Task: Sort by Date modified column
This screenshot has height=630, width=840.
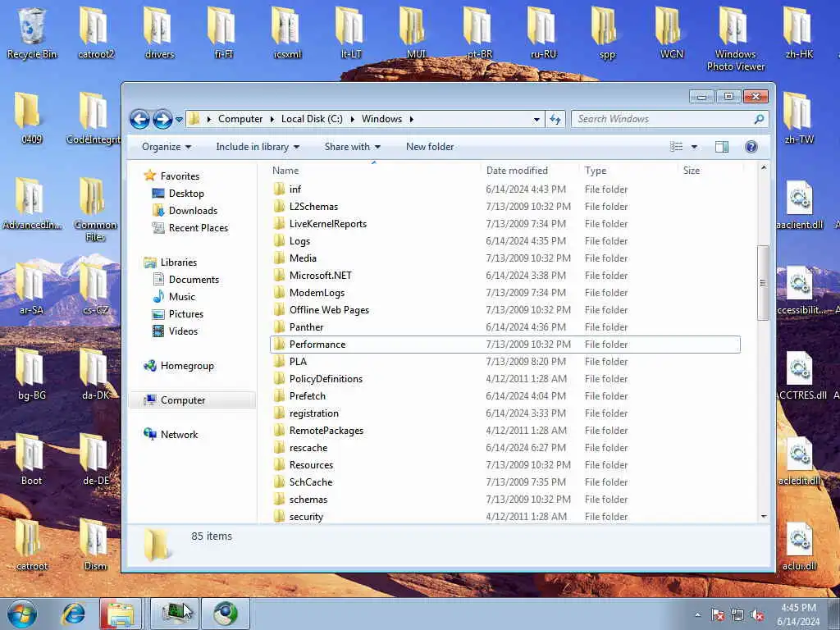Action: coord(529,171)
